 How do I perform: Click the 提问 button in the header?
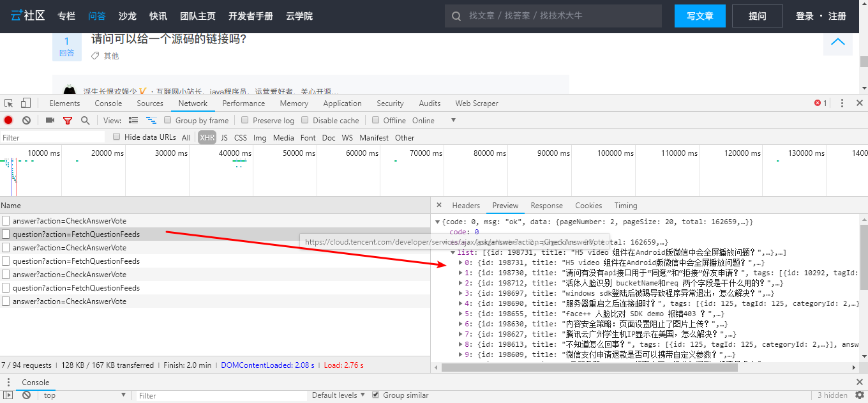pos(757,16)
